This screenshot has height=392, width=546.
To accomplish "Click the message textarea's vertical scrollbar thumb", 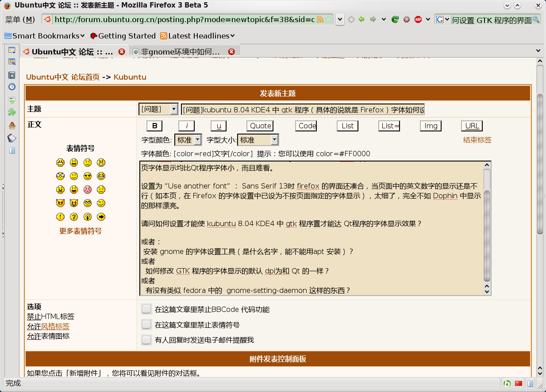I will (487, 236).
